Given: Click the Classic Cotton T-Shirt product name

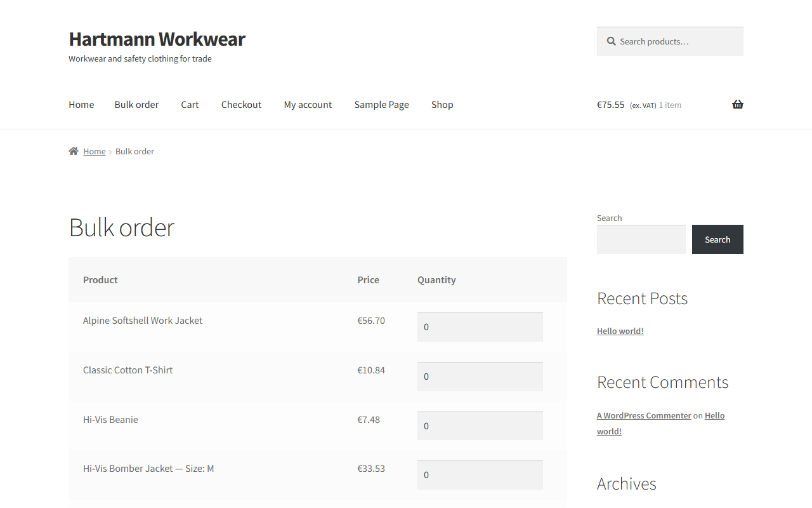Looking at the screenshot, I should (128, 370).
